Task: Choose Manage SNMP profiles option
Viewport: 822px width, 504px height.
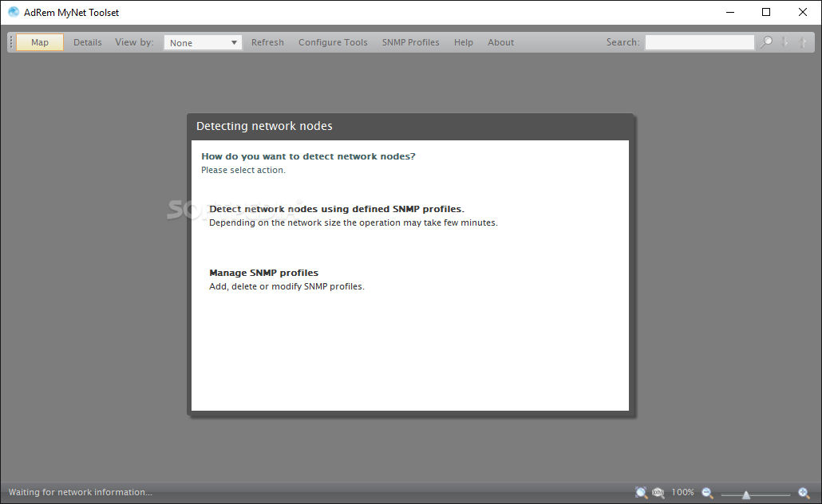Action: [263, 273]
